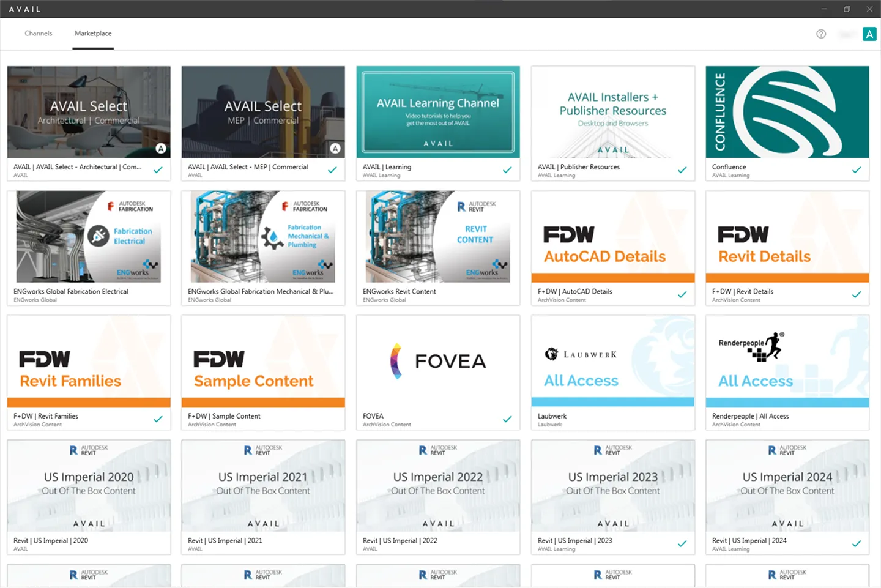Click the 'F+DW | Sample Content' title
The height and width of the screenshot is (588, 881).
(x=224, y=416)
